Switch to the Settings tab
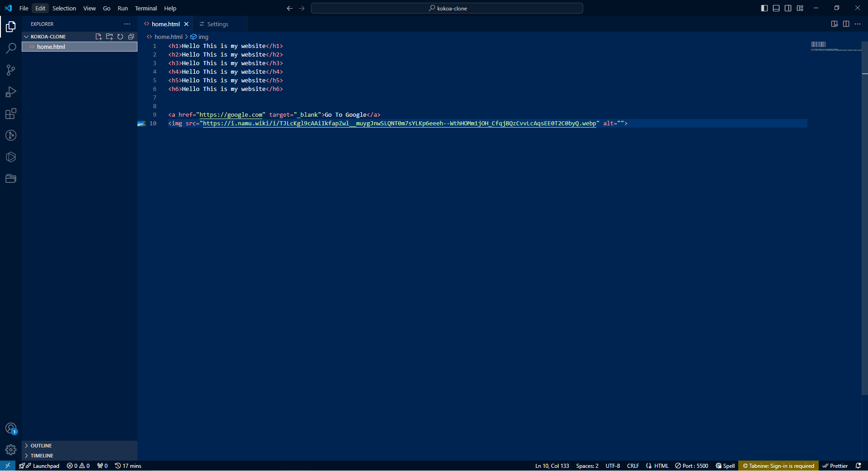 tap(218, 24)
